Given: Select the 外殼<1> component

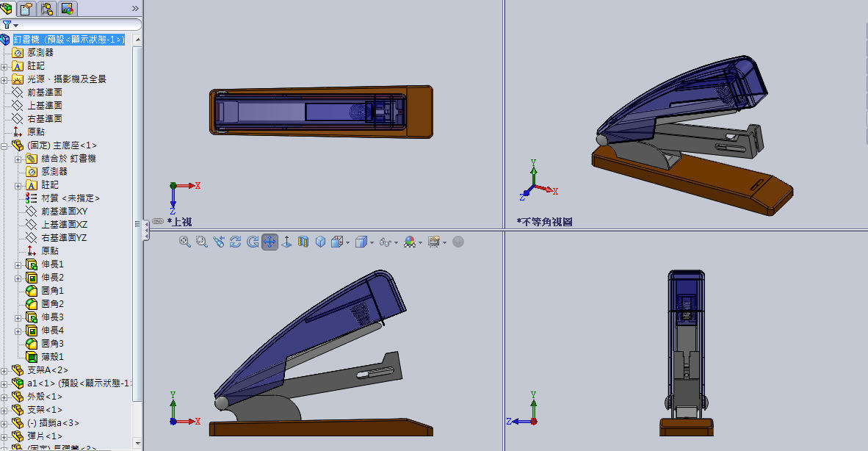Looking at the screenshot, I should (x=45, y=397).
